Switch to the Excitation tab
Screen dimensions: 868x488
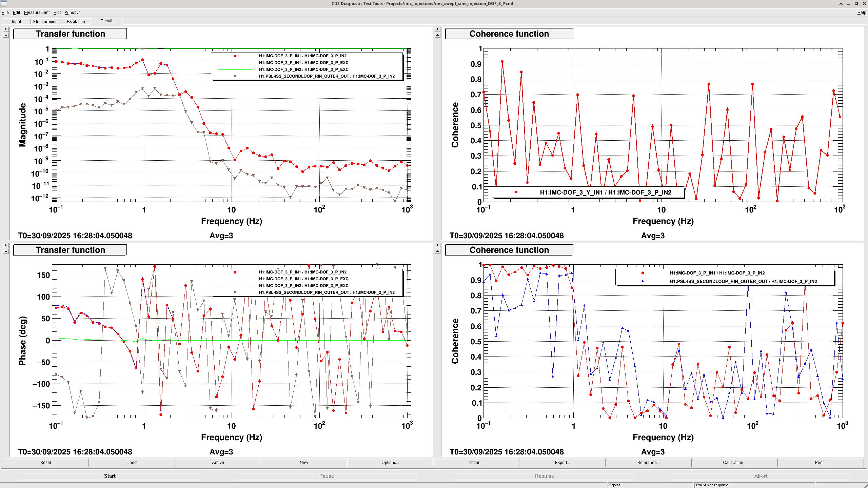click(76, 21)
